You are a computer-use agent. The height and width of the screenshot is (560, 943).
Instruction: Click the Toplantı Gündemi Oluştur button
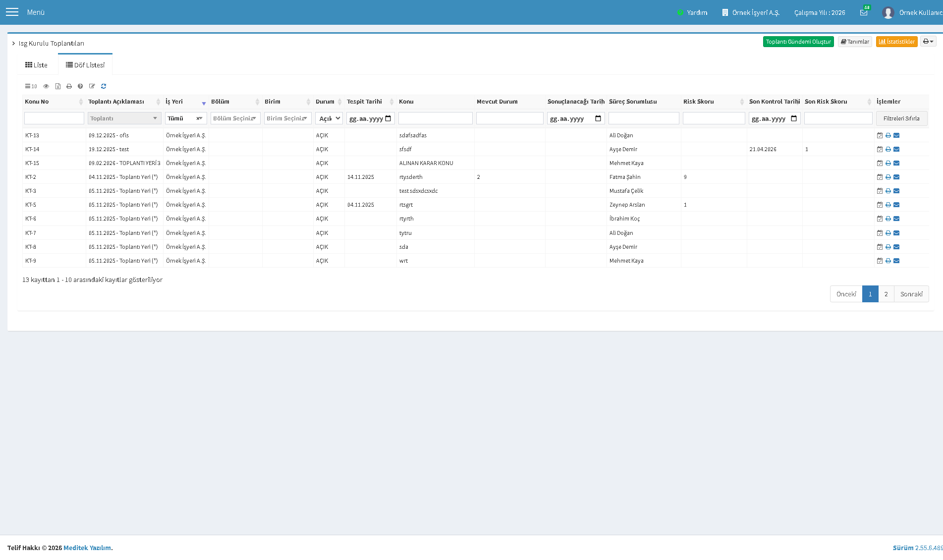(x=798, y=42)
